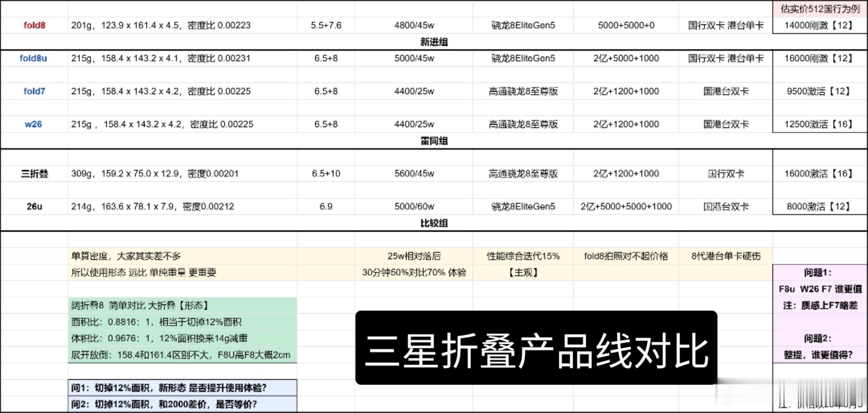Click the 4800/45w battery cell

pos(414,25)
